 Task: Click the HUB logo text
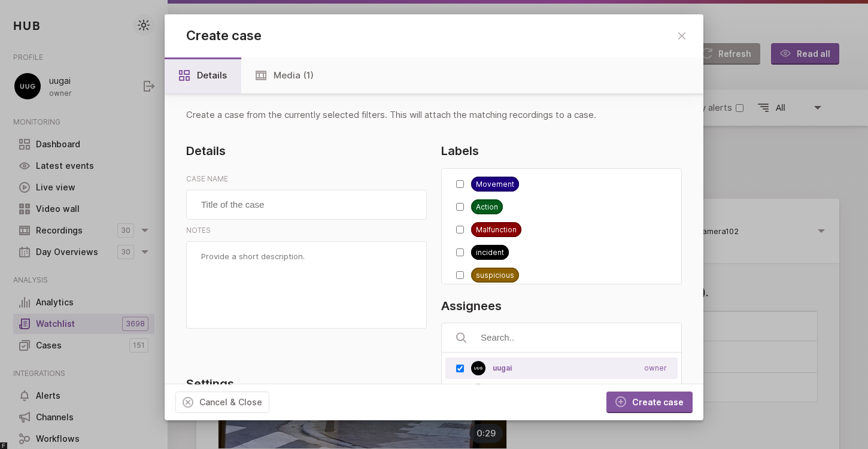tap(27, 26)
